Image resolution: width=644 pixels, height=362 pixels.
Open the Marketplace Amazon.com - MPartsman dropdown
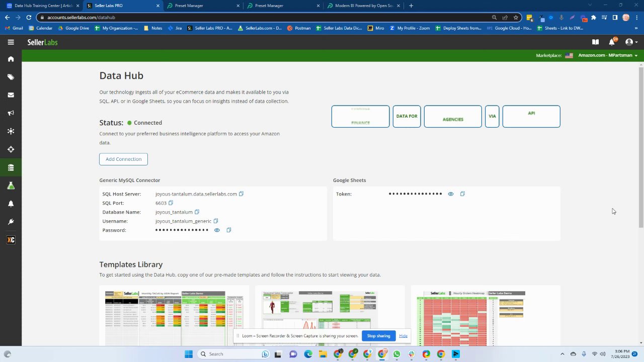point(608,55)
